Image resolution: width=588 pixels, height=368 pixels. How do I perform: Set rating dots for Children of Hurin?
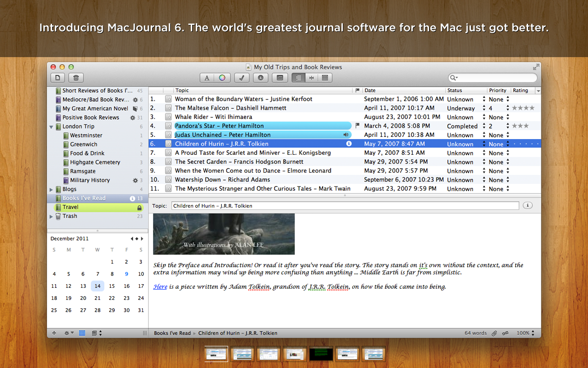(525, 144)
